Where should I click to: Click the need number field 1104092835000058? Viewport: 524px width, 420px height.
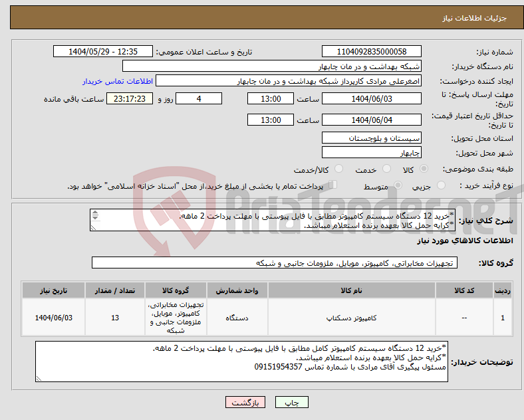371,52
